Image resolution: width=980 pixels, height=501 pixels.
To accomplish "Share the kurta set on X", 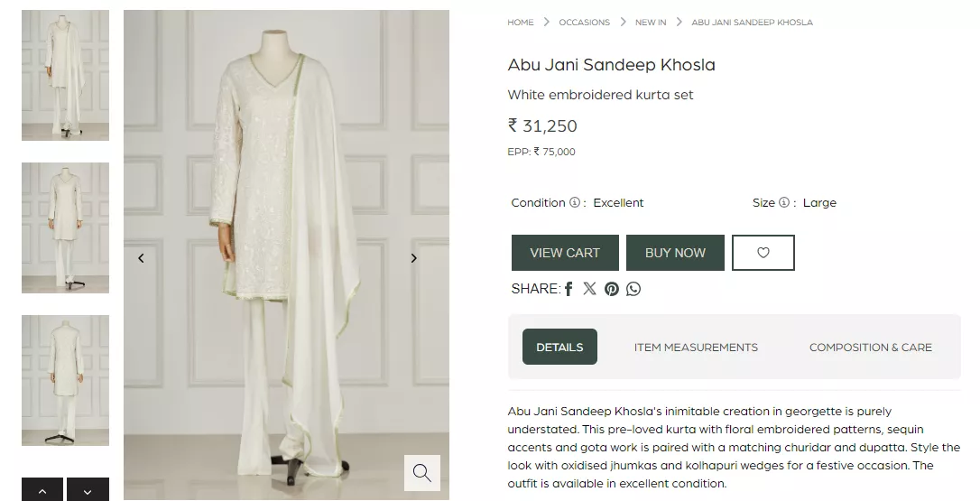I will point(590,289).
